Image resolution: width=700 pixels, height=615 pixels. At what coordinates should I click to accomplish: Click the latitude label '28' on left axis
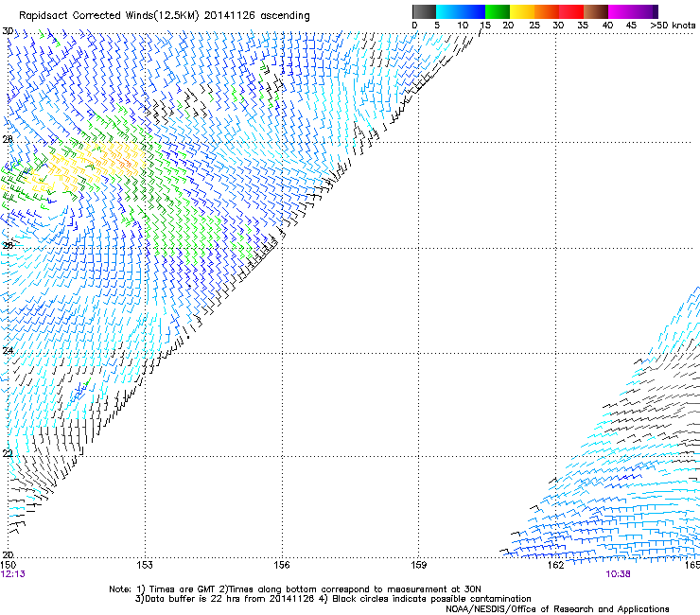coord(8,139)
